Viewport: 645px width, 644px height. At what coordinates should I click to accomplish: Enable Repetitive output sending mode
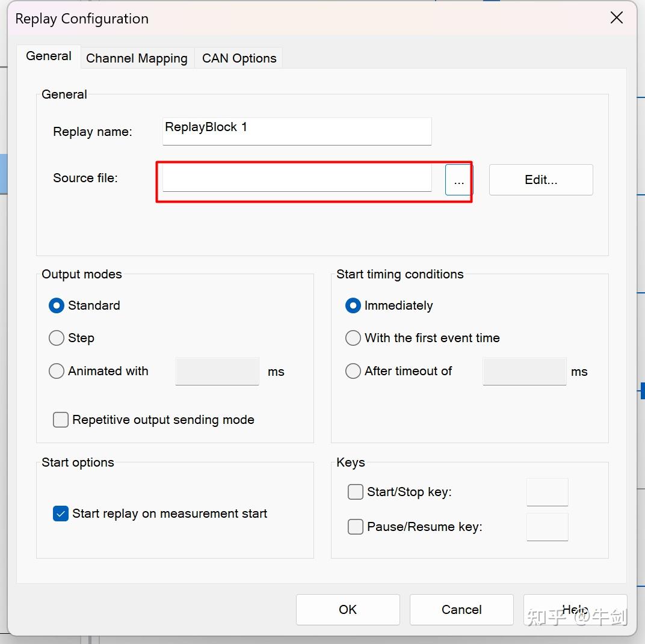pos(61,420)
